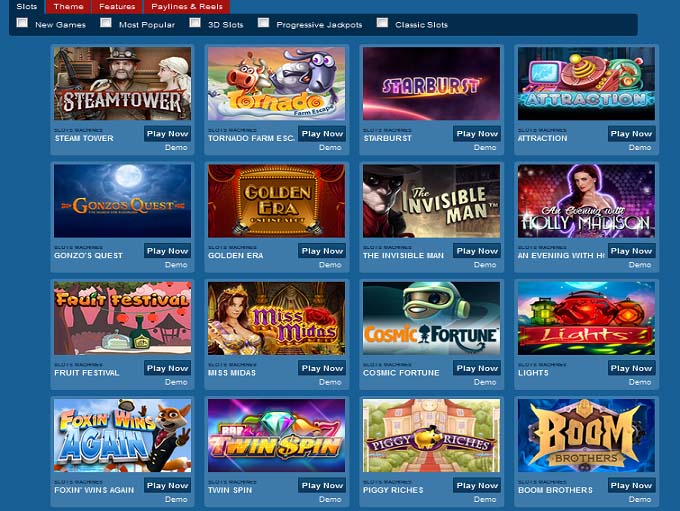Check the Most Popular filter box
The image size is (680, 511).
[106, 23]
